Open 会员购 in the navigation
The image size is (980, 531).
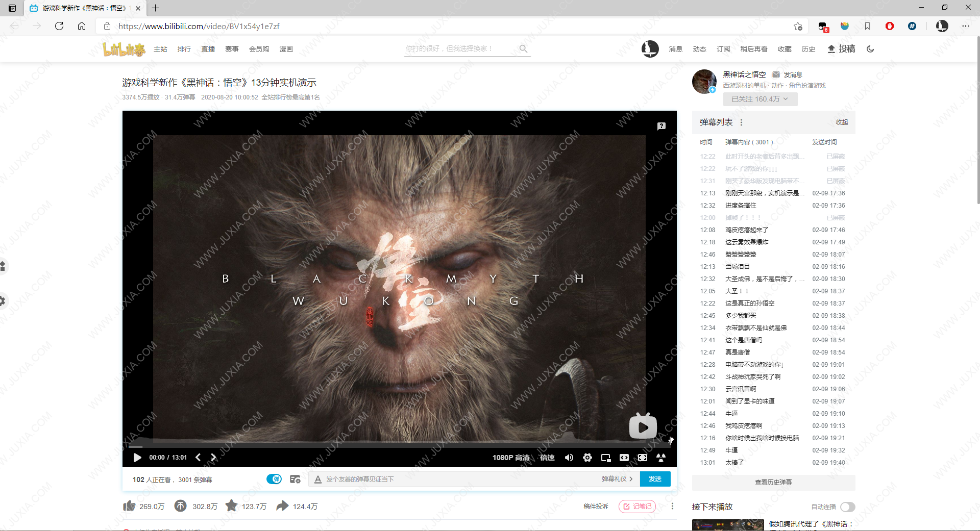(259, 49)
